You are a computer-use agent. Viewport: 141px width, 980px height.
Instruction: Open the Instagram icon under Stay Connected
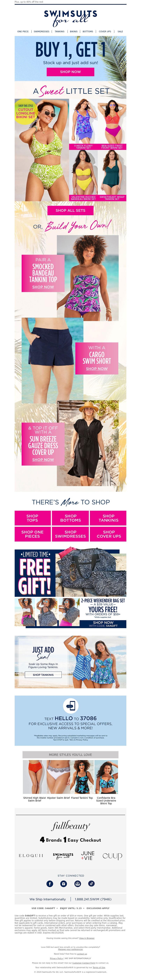[x=64, y=883]
